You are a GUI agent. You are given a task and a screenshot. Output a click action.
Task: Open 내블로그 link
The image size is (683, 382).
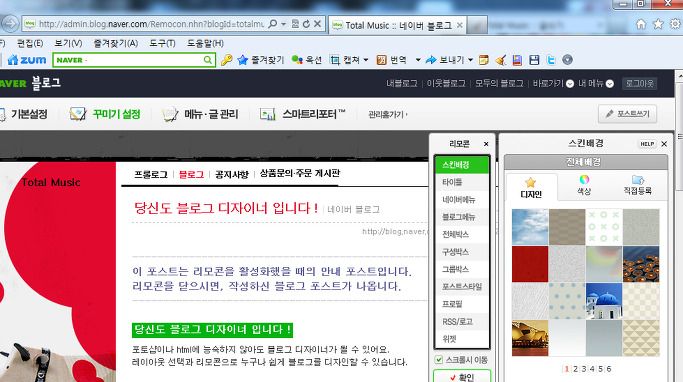[x=402, y=83]
